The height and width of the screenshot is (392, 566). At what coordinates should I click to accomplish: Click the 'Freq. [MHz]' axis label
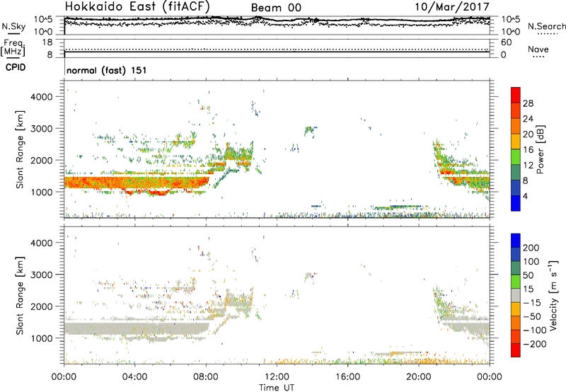point(13,47)
